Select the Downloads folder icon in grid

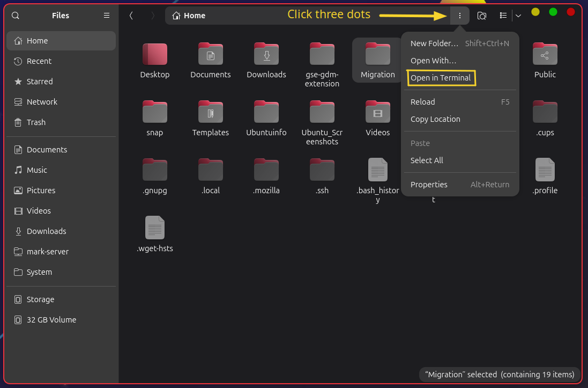click(x=266, y=54)
